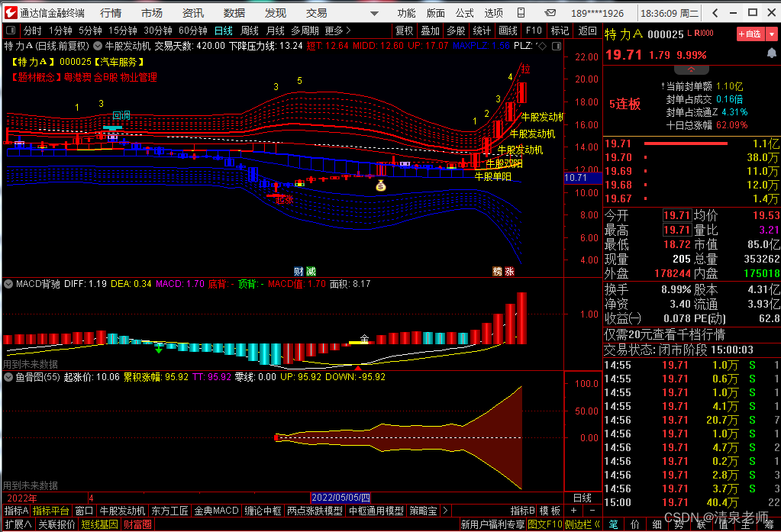This screenshot has width=781, height=532.
Task: Open the 市场 menu
Action: click(152, 13)
